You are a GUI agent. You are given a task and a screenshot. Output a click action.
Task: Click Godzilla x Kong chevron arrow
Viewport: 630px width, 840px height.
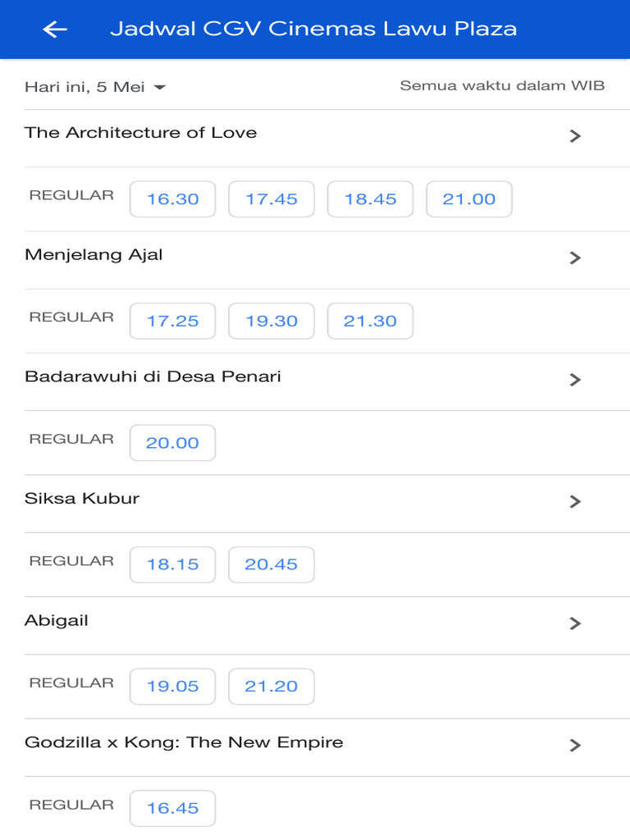pos(575,745)
